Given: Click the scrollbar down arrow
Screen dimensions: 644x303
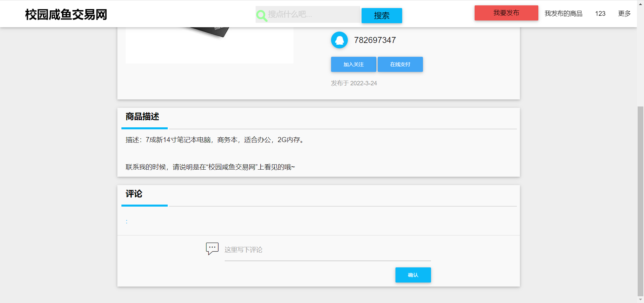Looking at the screenshot, I should click(x=640, y=299).
